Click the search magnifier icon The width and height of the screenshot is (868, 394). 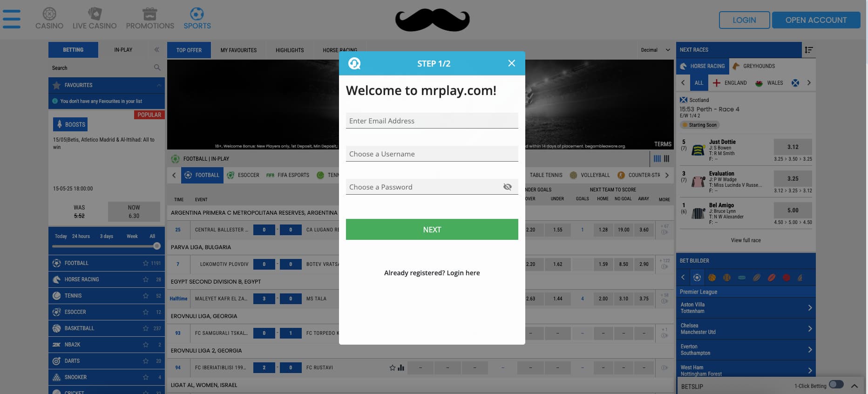point(157,68)
